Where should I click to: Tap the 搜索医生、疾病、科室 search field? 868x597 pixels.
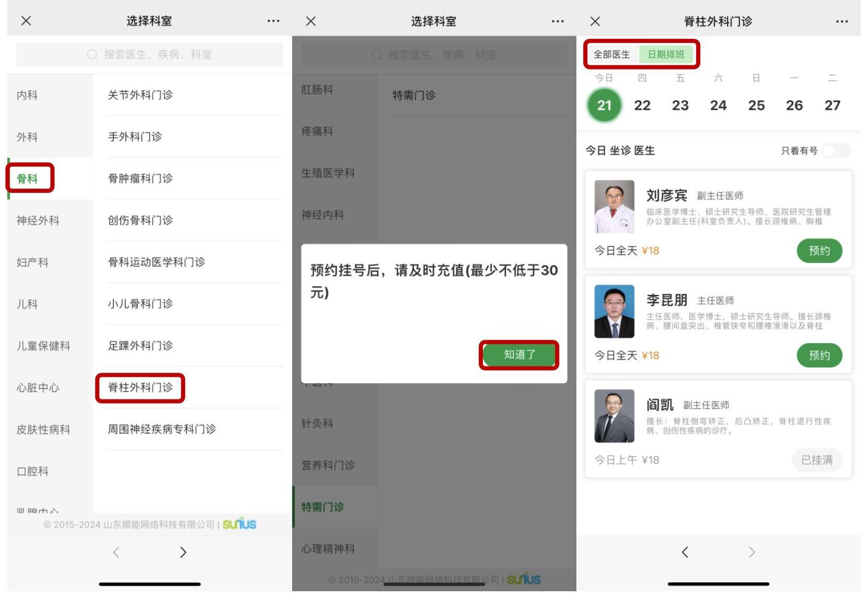149,54
